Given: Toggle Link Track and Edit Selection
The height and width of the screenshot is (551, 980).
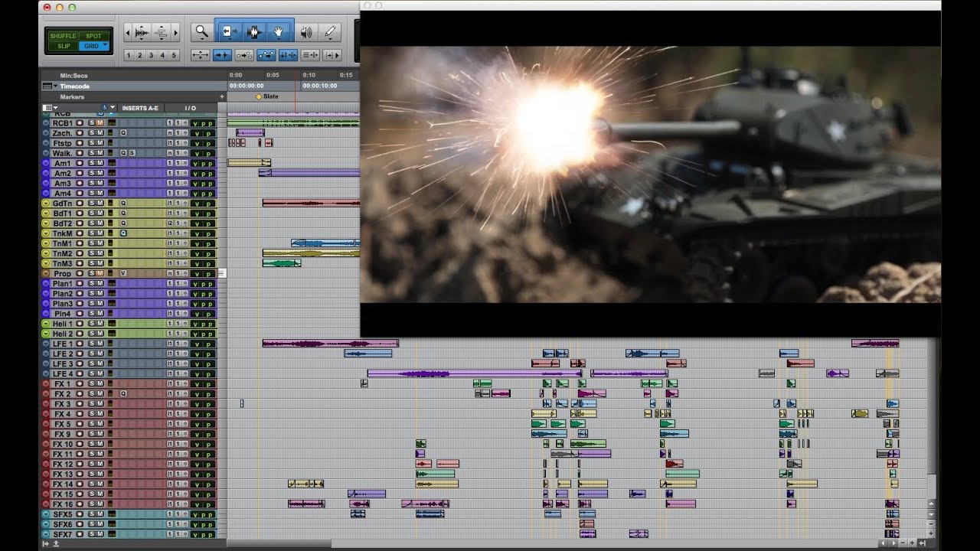Looking at the screenshot, I should tap(310, 55).
